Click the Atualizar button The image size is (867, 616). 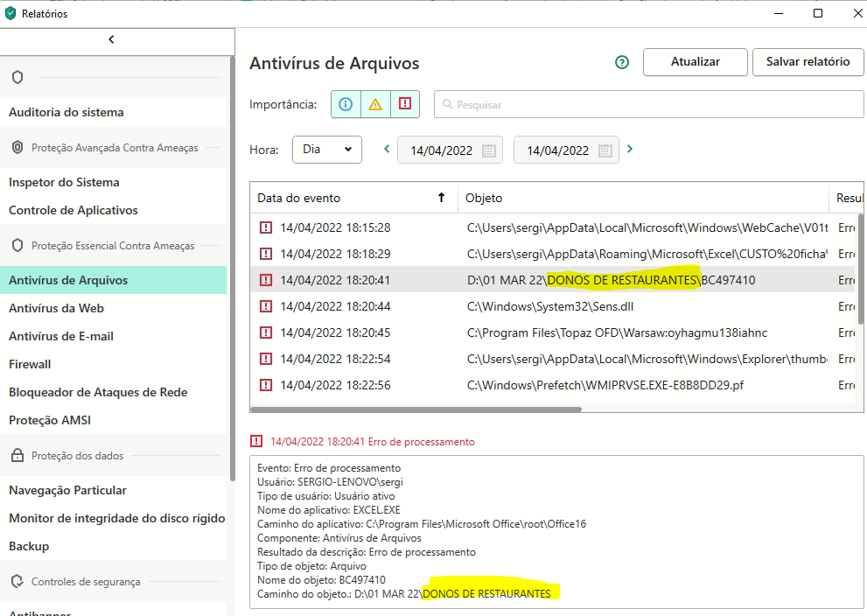coord(695,62)
